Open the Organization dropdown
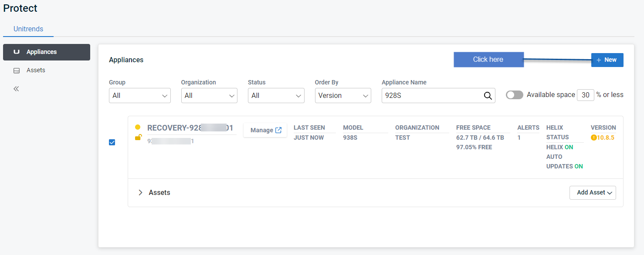The width and height of the screenshot is (644, 255). (209, 96)
